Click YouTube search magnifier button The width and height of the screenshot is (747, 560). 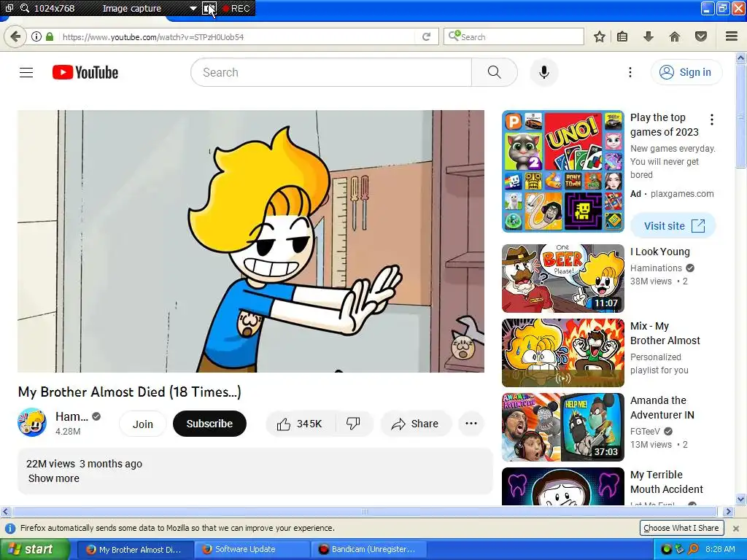(x=495, y=72)
